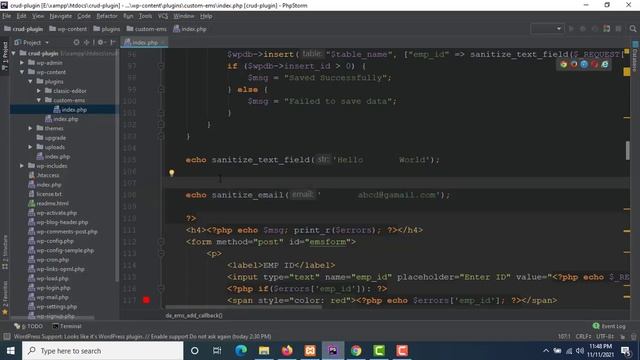This screenshot has width=640, height=360.
Task: Open XAMPP from taskbar
Action: (x=310, y=351)
